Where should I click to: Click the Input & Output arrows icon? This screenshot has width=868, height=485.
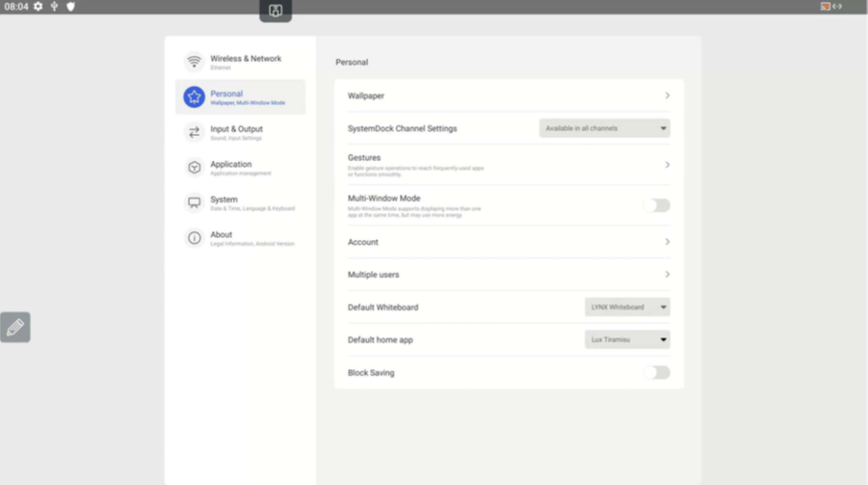click(x=195, y=132)
